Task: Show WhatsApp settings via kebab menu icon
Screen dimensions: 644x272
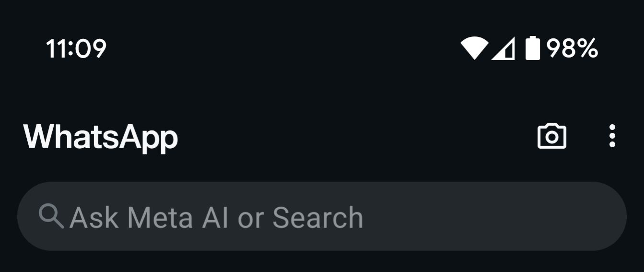Action: [612, 136]
